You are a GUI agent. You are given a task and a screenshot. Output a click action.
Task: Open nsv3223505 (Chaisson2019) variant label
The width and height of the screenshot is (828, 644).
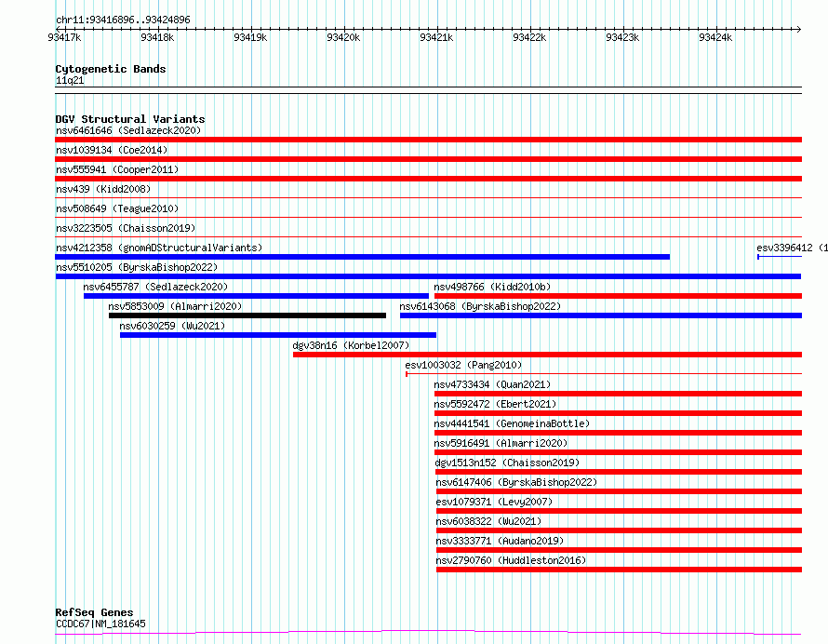point(126,228)
